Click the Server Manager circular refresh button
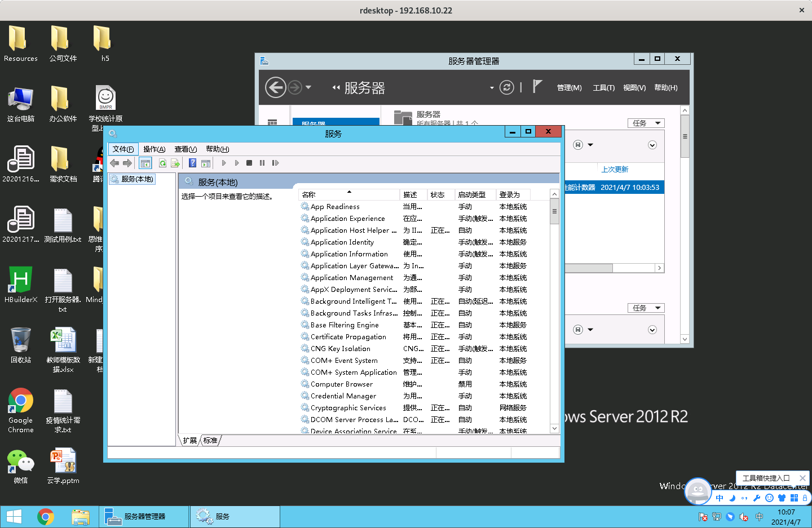Viewport: 812px width, 528px height. (506, 87)
